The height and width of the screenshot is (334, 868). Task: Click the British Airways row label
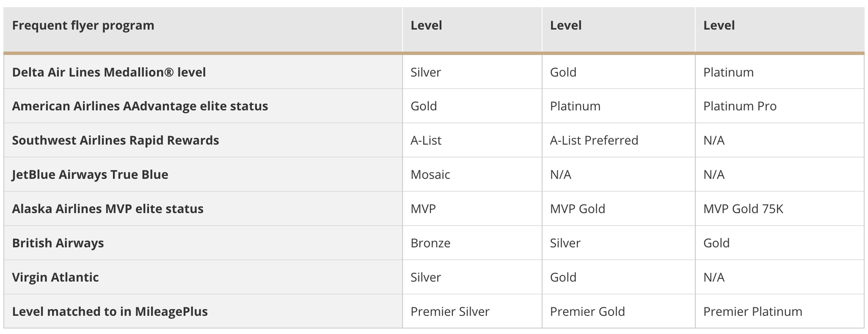[x=58, y=243]
